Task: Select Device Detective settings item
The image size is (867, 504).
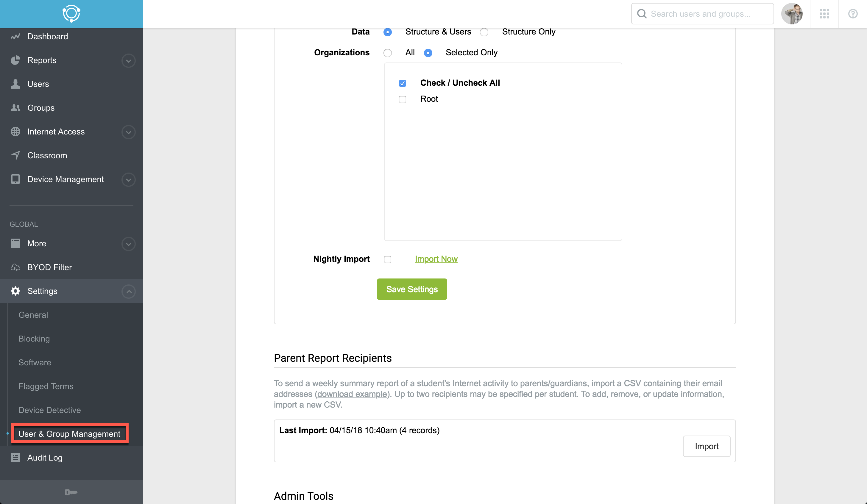Action: 49,410
